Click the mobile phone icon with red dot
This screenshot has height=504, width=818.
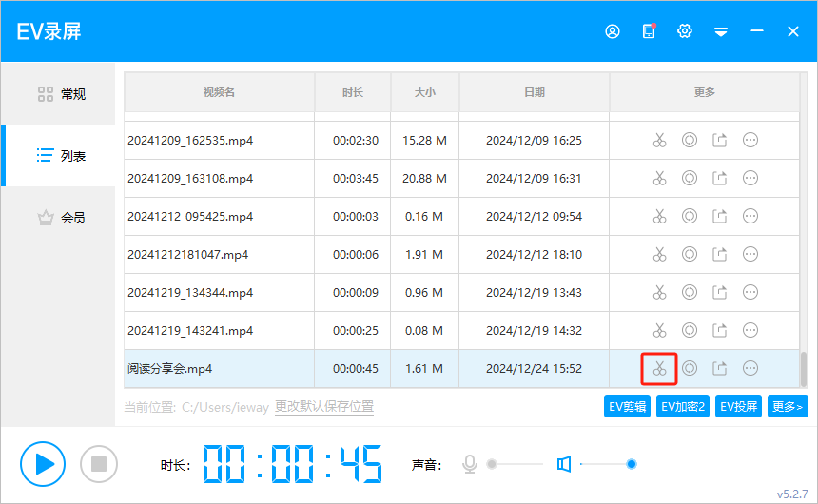click(x=649, y=31)
